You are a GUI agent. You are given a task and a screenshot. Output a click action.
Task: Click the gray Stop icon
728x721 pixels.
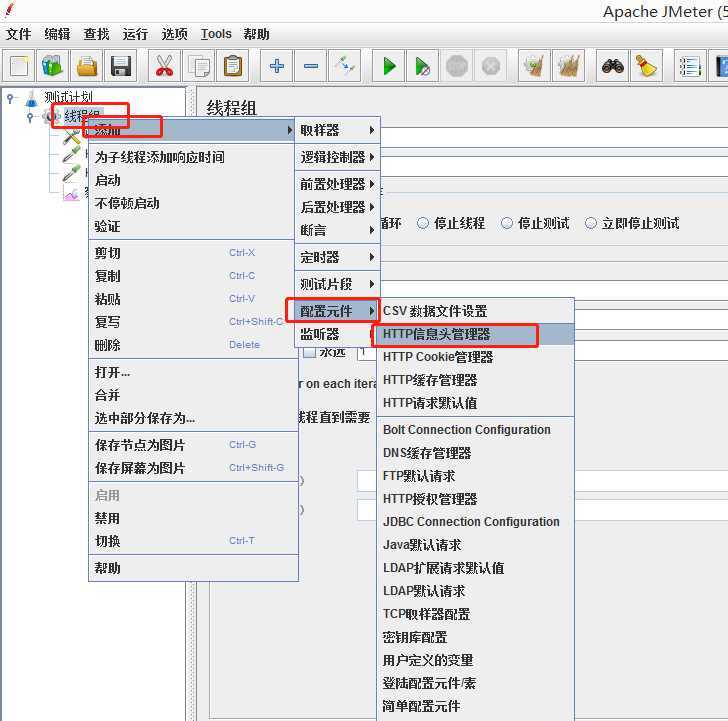click(x=457, y=66)
